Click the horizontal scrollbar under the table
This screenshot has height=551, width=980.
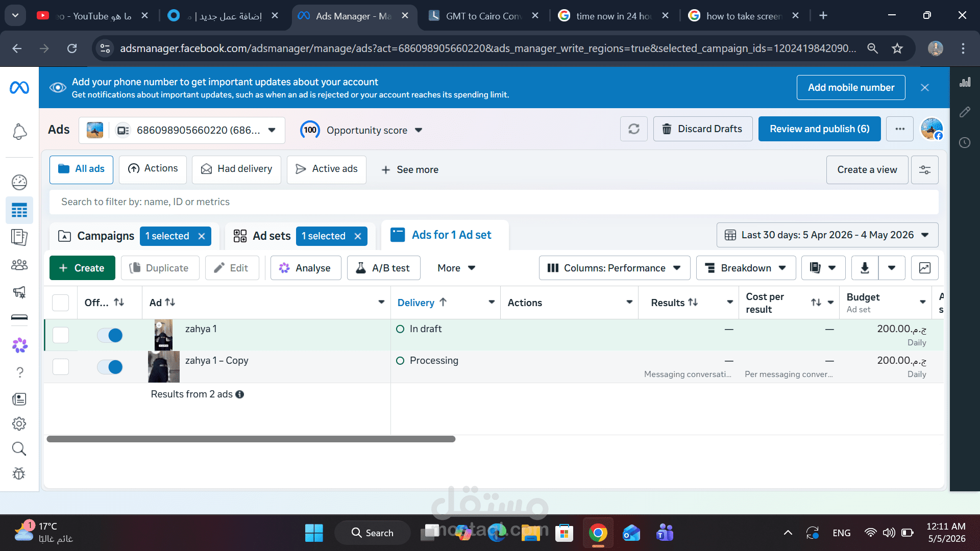pos(251,439)
